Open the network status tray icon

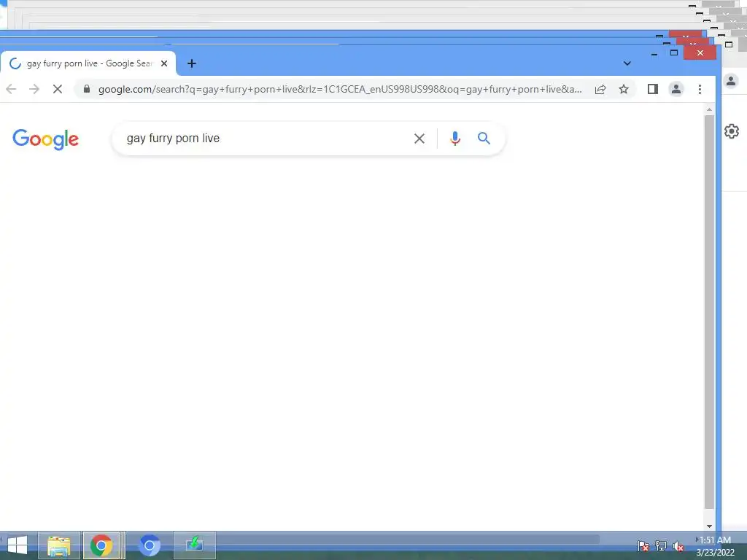point(661,545)
